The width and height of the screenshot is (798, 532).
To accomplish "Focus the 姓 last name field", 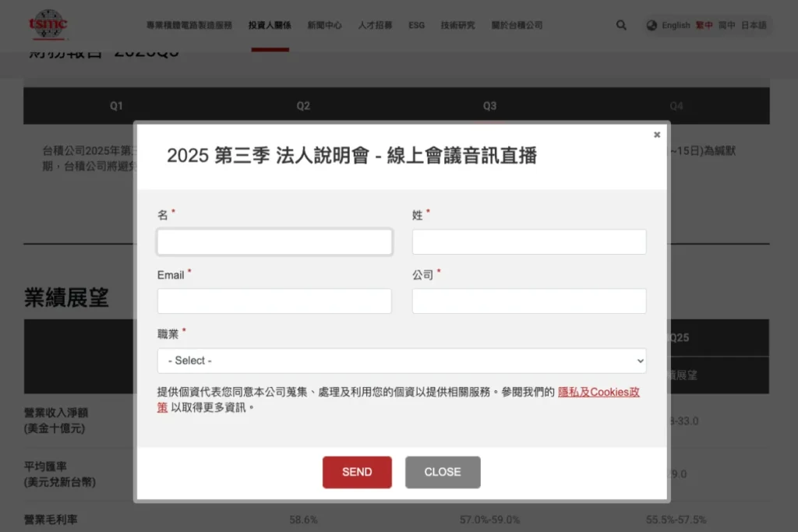I will [529, 241].
